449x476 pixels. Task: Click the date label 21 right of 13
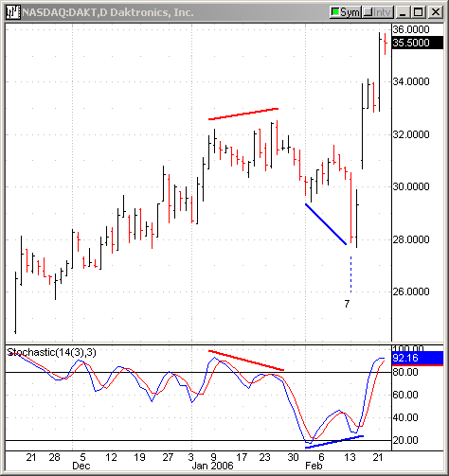[x=378, y=457]
